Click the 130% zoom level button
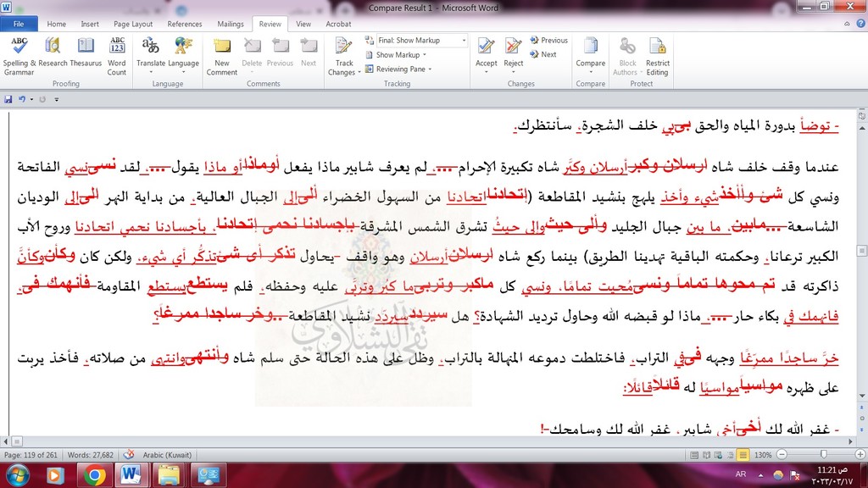The width and height of the screenshot is (868, 488). pos(763,455)
